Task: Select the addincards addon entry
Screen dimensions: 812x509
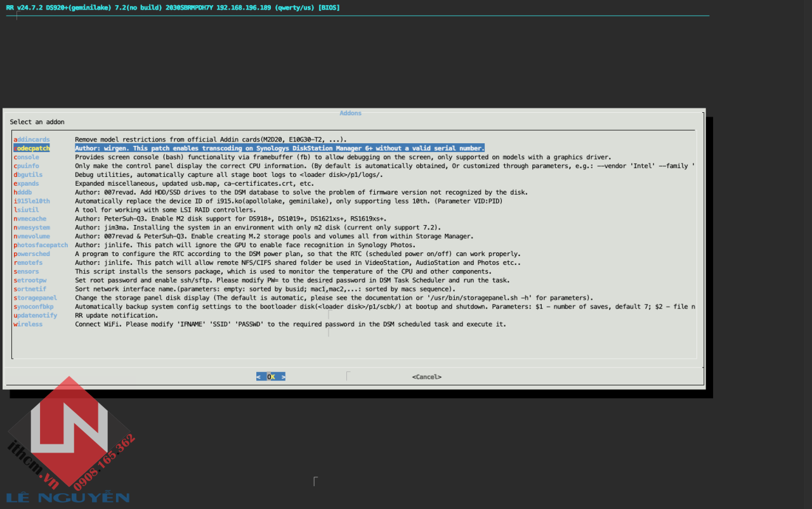Action: [x=32, y=139]
